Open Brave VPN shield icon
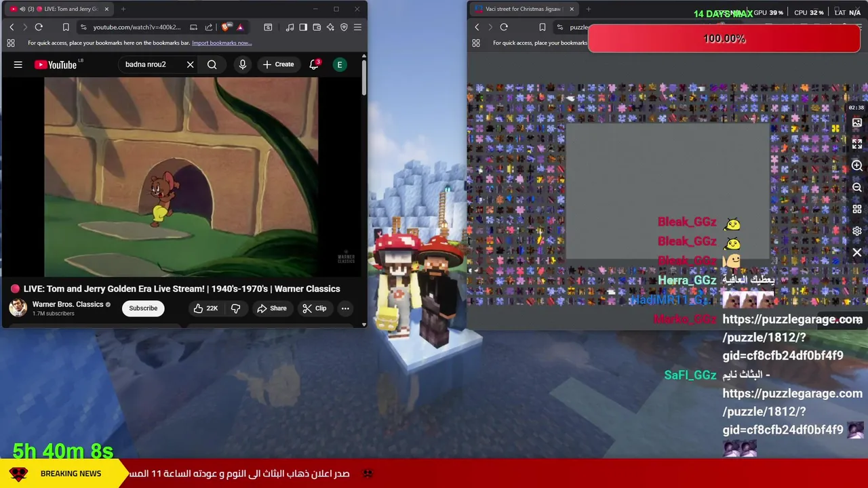This screenshot has width=868, height=488. pyautogui.click(x=344, y=27)
